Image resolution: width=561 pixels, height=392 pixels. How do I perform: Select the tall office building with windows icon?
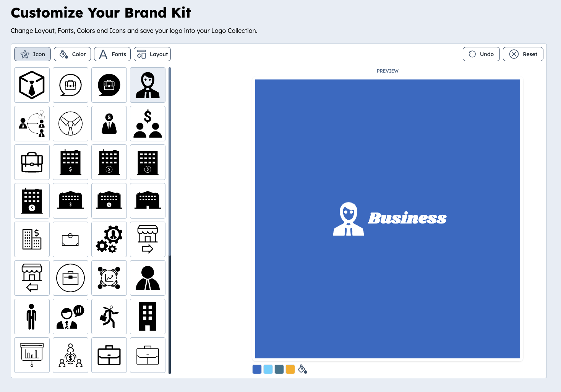pyautogui.click(x=148, y=317)
